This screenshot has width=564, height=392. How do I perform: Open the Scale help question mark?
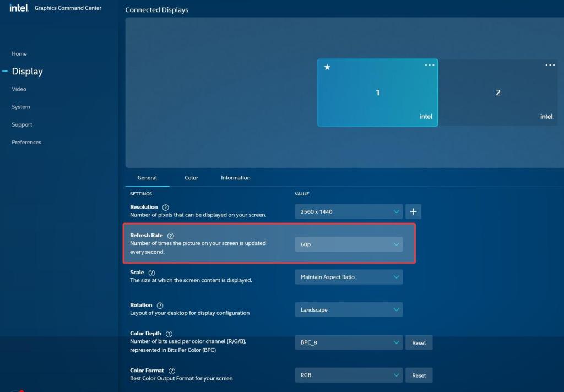(x=152, y=273)
